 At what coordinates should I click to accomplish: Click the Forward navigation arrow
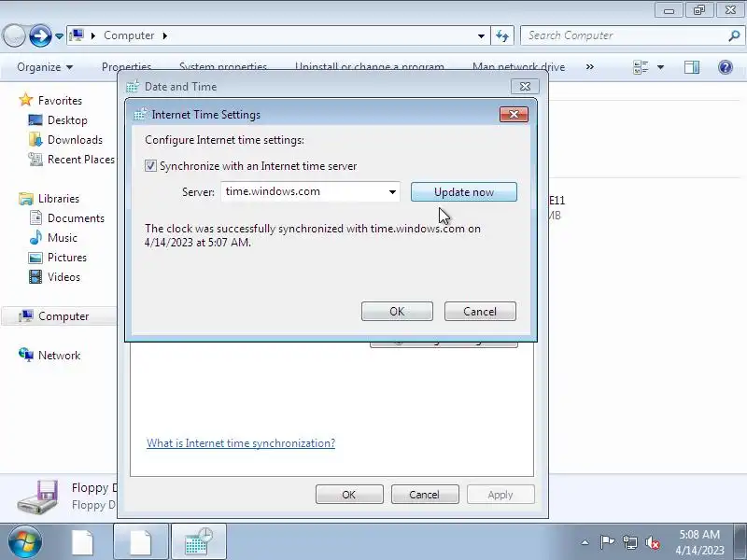40,35
